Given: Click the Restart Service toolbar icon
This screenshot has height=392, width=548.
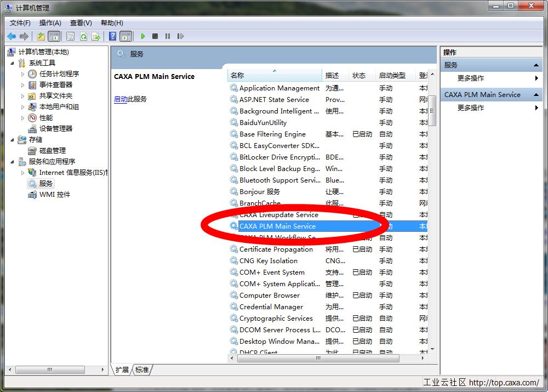Looking at the screenshot, I should (180, 36).
